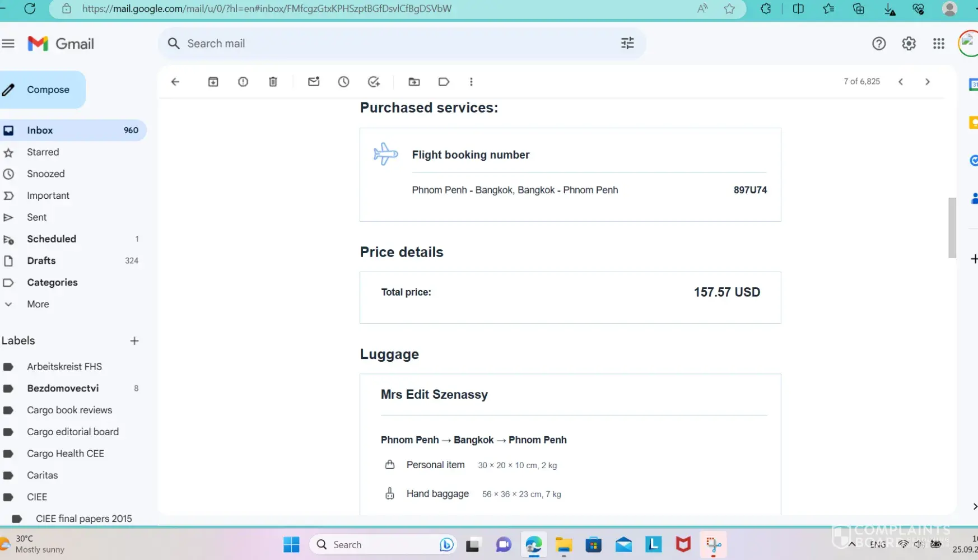Viewport: 978px width, 560px height.
Task: Toggle browser split screen
Action: tap(798, 8)
